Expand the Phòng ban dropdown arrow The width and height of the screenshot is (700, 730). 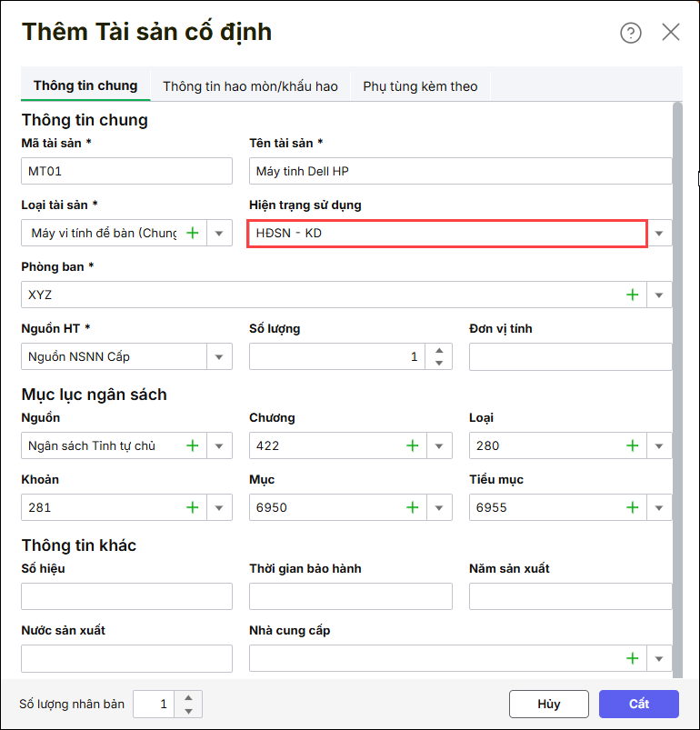(x=659, y=295)
